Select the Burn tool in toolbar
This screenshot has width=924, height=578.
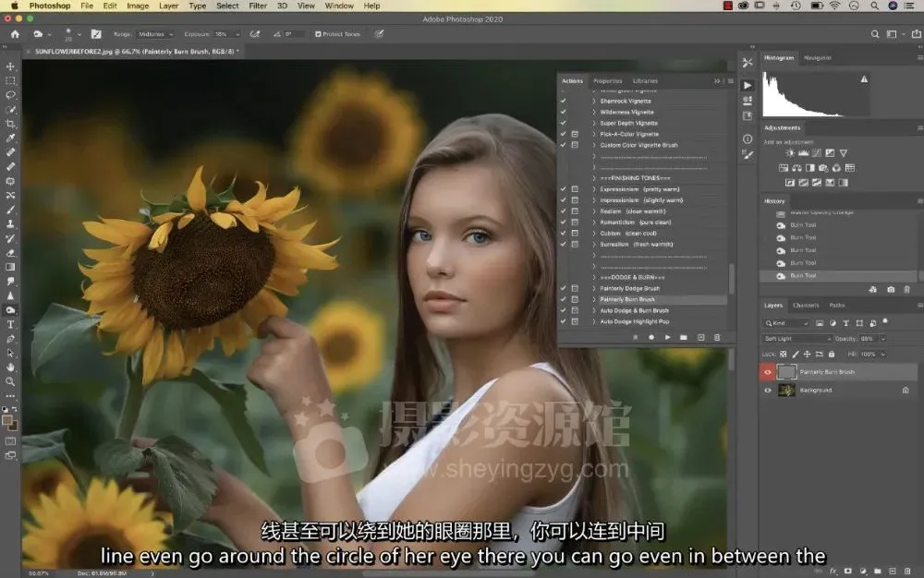[10, 310]
